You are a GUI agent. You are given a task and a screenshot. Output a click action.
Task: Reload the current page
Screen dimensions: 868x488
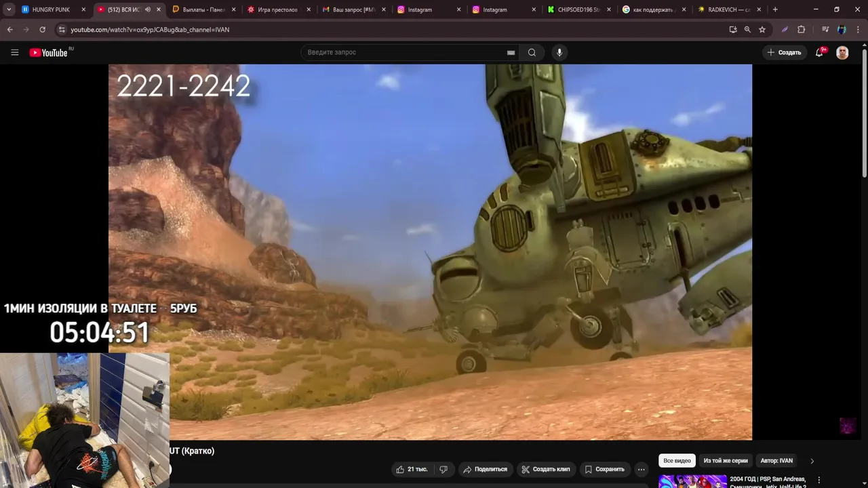point(42,30)
